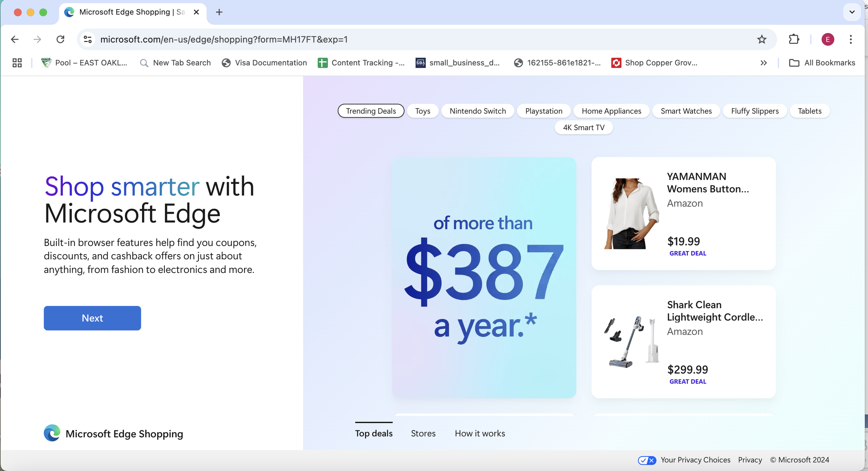Open the profile avatar E
868x471 pixels.
click(x=827, y=40)
